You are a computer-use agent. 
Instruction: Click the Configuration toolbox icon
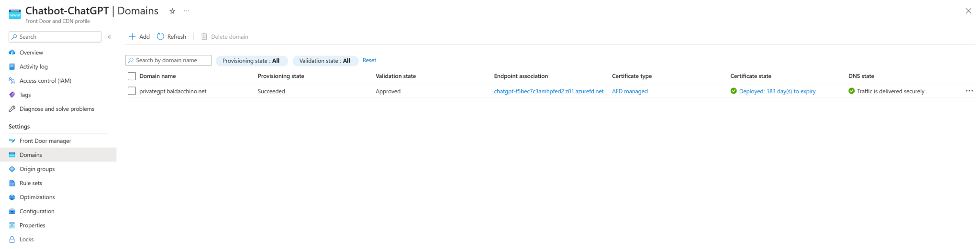[x=12, y=211]
